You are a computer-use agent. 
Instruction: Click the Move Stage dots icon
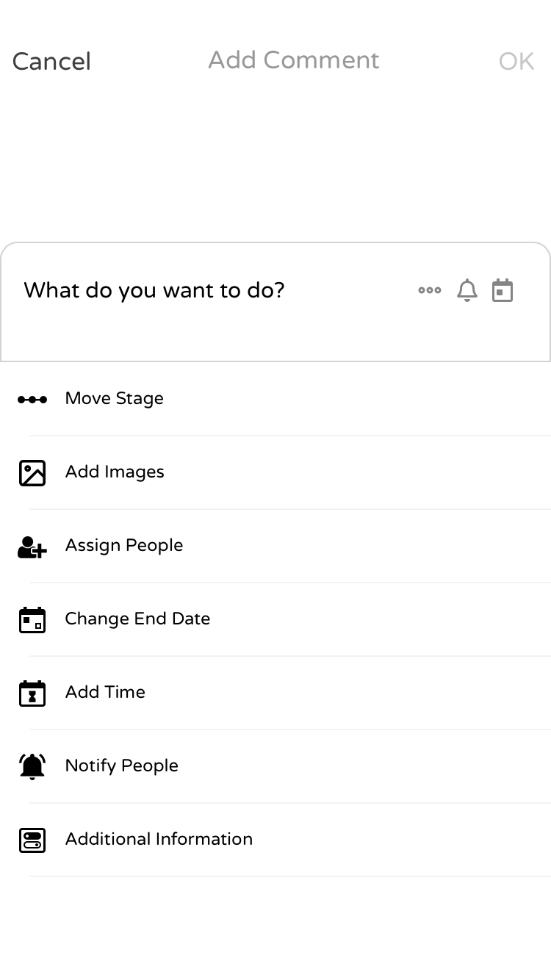click(x=32, y=399)
